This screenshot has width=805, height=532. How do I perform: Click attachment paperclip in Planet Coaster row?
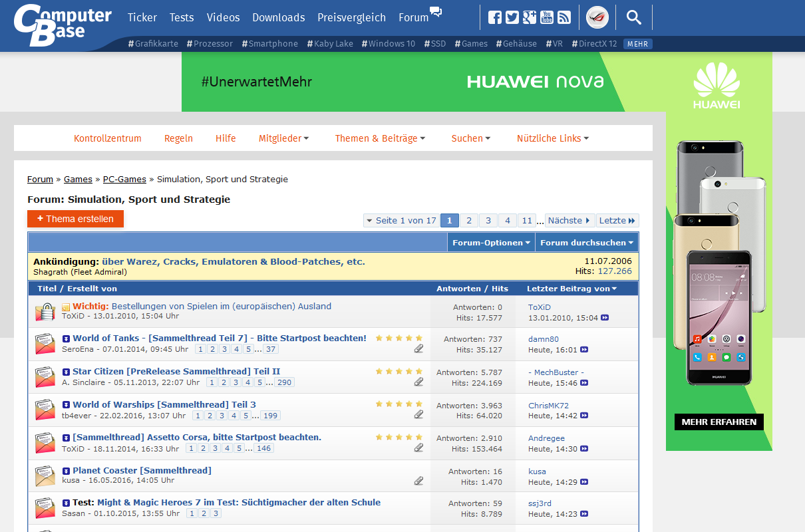tap(418, 480)
